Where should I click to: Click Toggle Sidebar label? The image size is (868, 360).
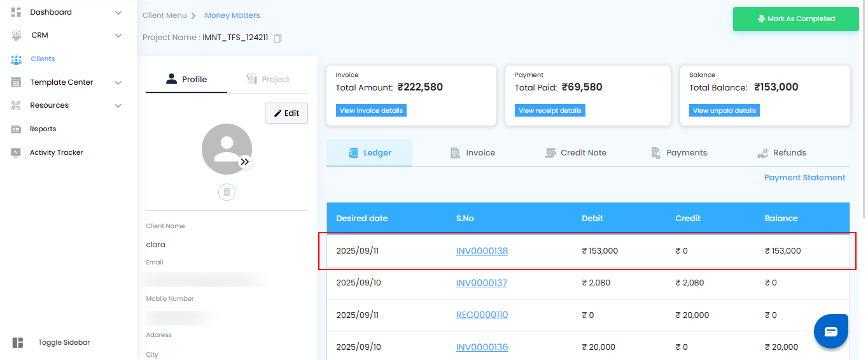64,343
